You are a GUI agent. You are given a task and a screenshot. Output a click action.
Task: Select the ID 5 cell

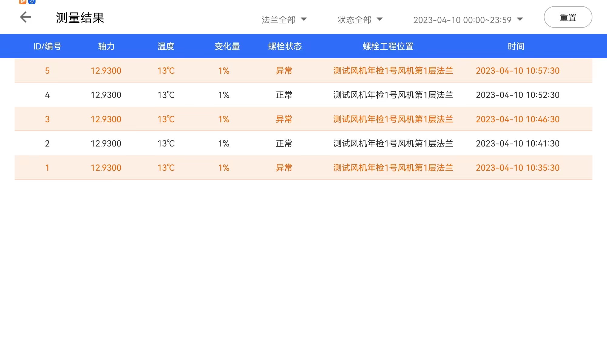pyautogui.click(x=47, y=71)
